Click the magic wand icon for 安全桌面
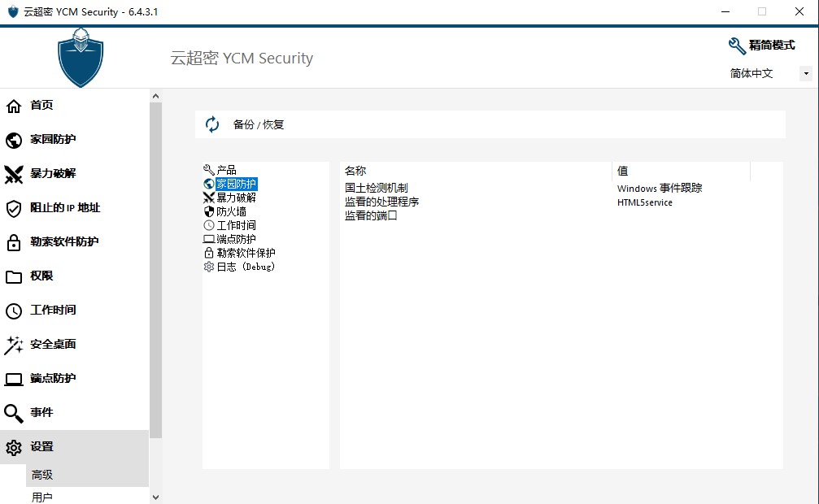Screen dimensions: 819x504 point(14,345)
